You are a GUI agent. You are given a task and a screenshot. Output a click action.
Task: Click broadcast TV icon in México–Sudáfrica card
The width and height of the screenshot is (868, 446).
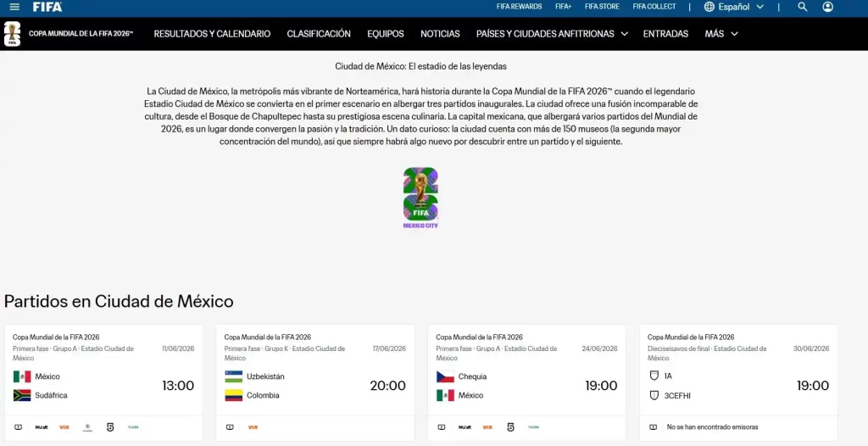click(x=18, y=427)
